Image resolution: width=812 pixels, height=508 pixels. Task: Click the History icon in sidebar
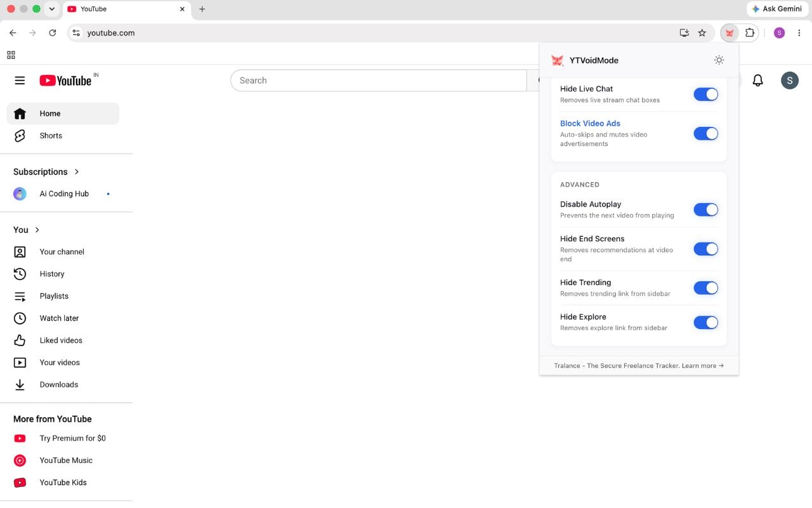pos(20,274)
